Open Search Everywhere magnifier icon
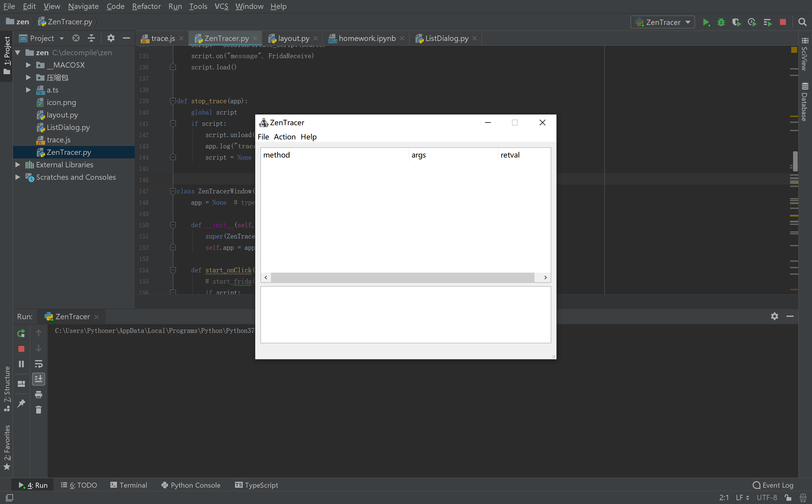 point(802,22)
